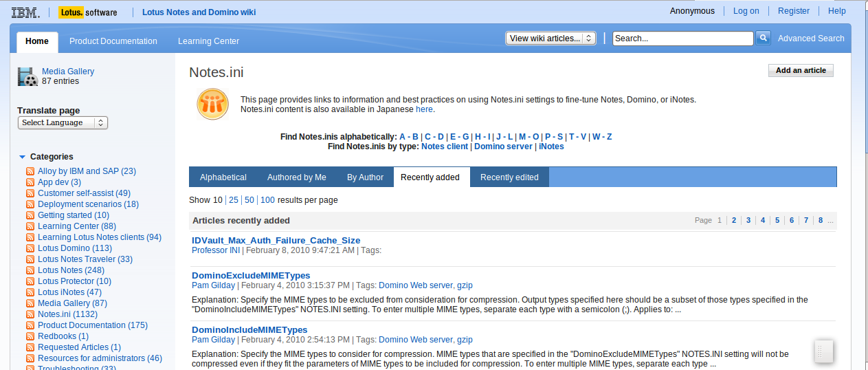The width and height of the screenshot is (868, 370).
Task: Open DominoExcludeMIMETypes article
Action: 251,276
